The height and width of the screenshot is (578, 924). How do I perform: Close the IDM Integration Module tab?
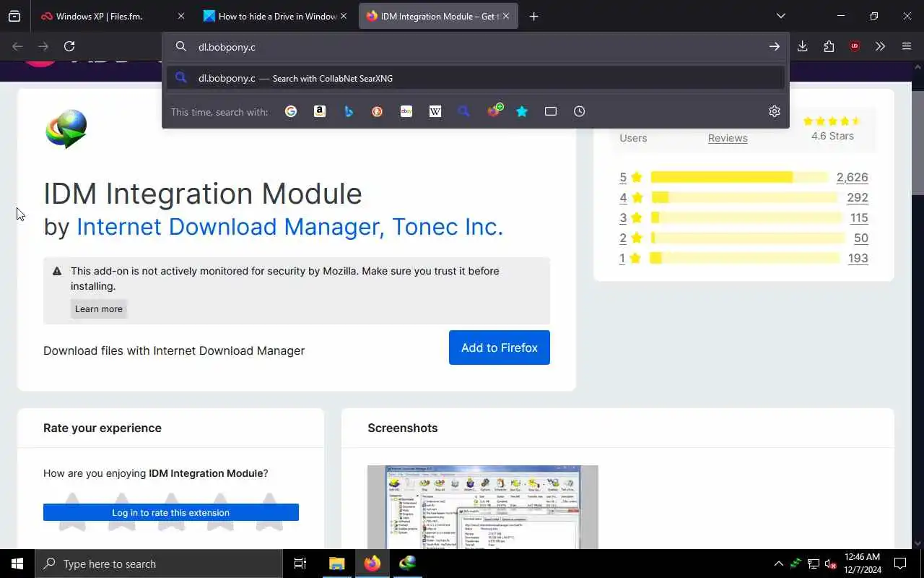tap(506, 16)
